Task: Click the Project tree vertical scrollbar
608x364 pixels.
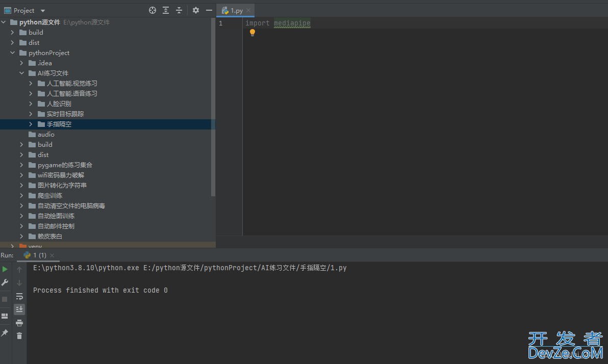Action: 213,107
